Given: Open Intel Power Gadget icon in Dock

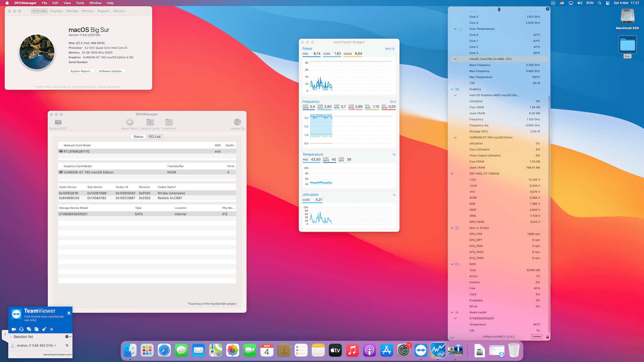Looking at the screenshot, I should tap(438, 351).
